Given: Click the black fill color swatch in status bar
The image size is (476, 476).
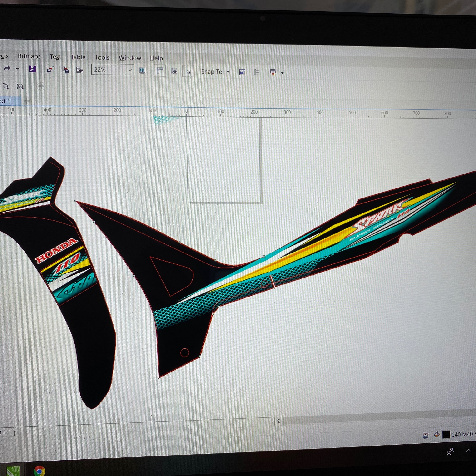Looking at the screenshot, I should point(446,434).
